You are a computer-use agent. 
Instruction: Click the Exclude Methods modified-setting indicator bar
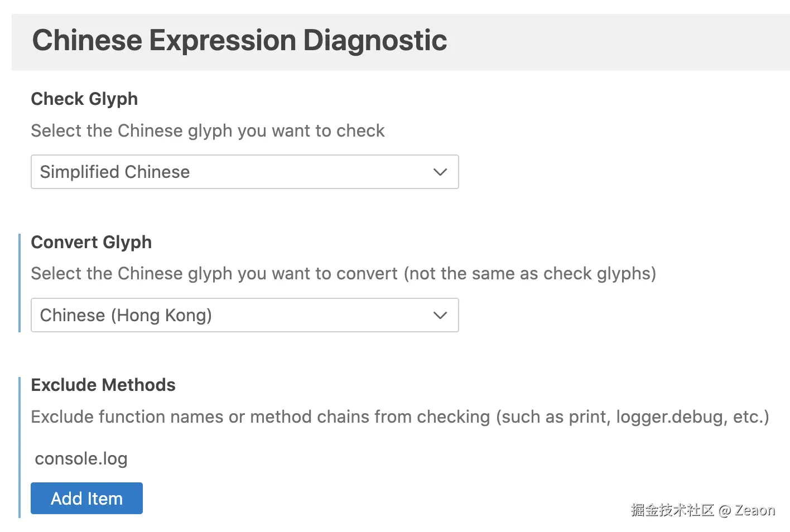pyautogui.click(x=21, y=446)
